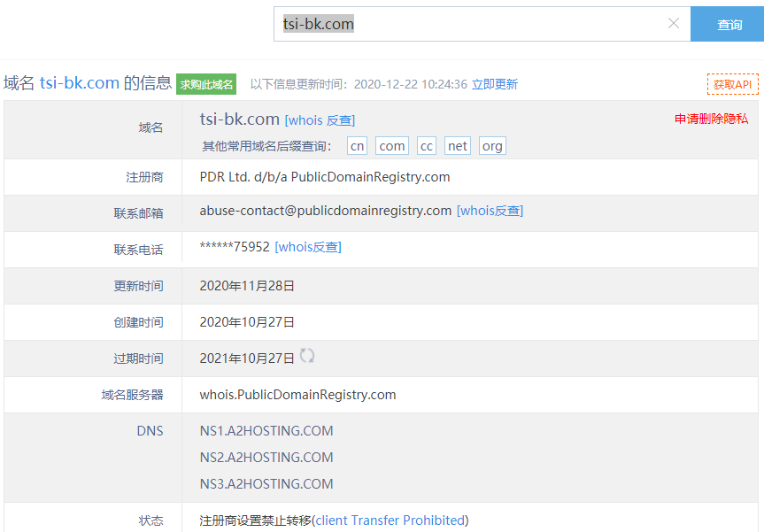
Task: Open whois 反查 link next to domain name
Action: (320, 120)
